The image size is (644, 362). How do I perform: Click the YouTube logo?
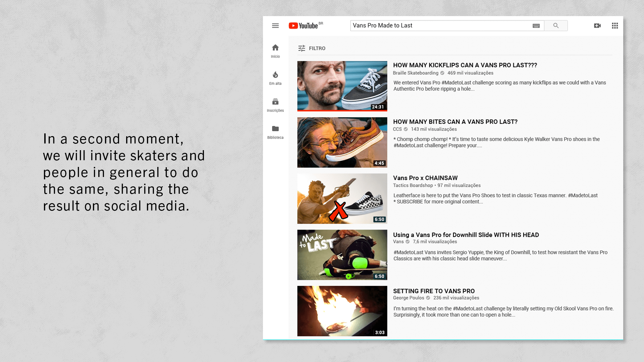point(304,26)
